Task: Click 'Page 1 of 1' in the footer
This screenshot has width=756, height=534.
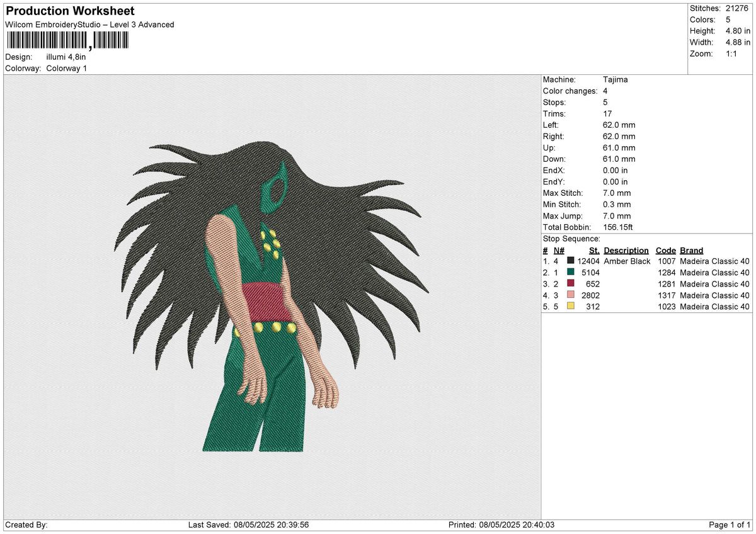Action: (x=730, y=525)
